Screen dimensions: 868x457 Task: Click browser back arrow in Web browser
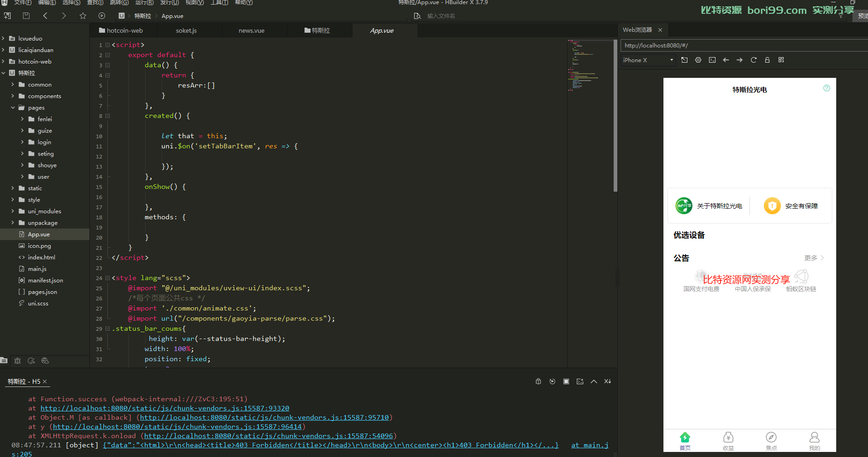[726, 60]
